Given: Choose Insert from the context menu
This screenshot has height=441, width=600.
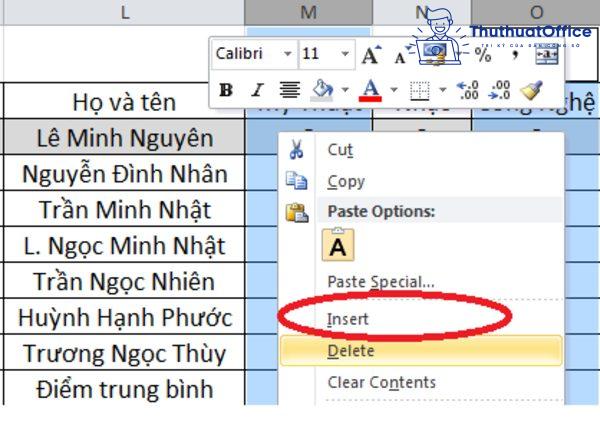Looking at the screenshot, I should (421, 318).
